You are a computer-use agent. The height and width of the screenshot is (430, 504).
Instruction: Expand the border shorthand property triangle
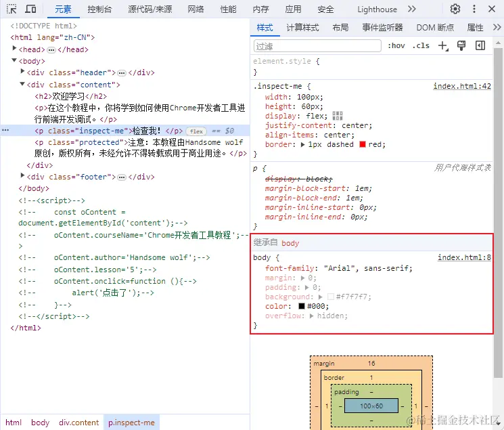coord(302,144)
